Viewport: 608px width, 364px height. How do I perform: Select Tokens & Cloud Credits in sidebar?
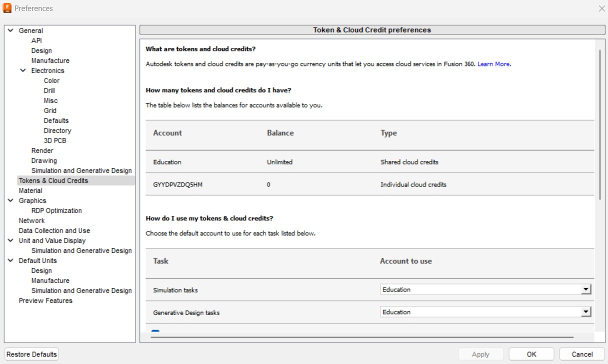coord(53,180)
